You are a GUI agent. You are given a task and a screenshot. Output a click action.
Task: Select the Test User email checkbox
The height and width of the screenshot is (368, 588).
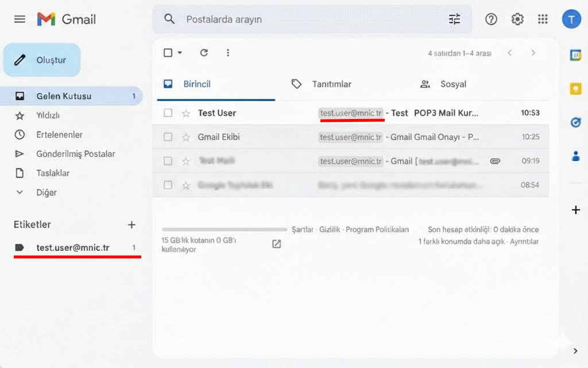click(x=168, y=113)
